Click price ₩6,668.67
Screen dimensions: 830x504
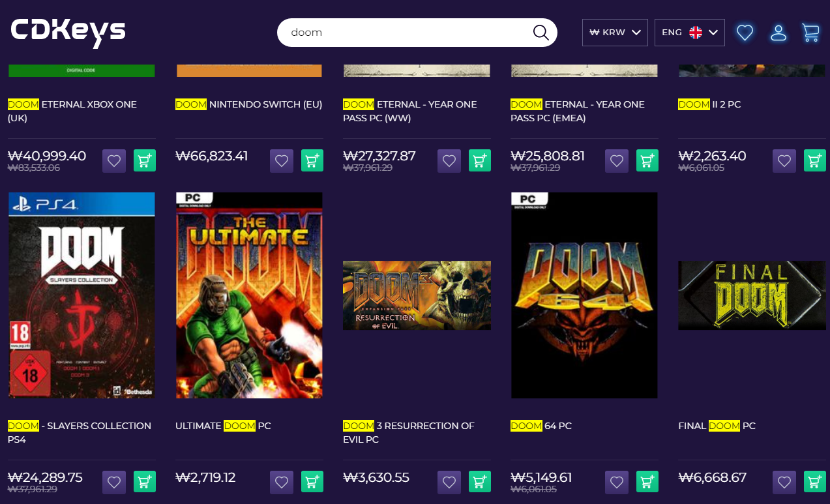pos(712,478)
